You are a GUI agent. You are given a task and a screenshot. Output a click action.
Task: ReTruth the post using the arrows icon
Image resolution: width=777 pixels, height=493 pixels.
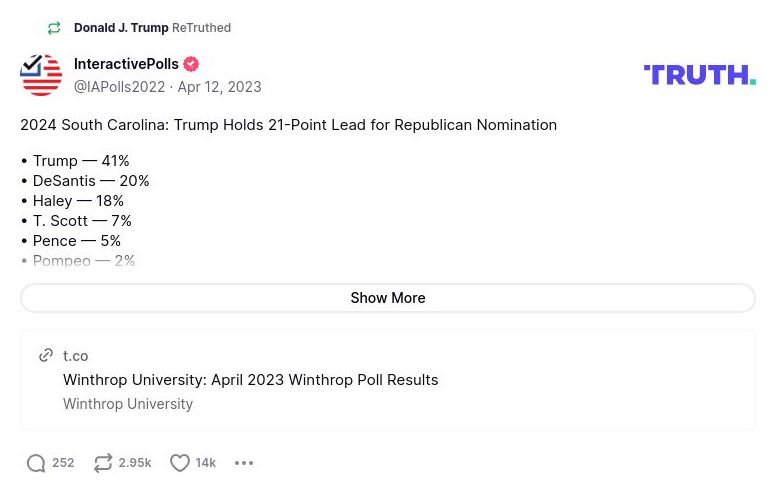[x=103, y=463]
